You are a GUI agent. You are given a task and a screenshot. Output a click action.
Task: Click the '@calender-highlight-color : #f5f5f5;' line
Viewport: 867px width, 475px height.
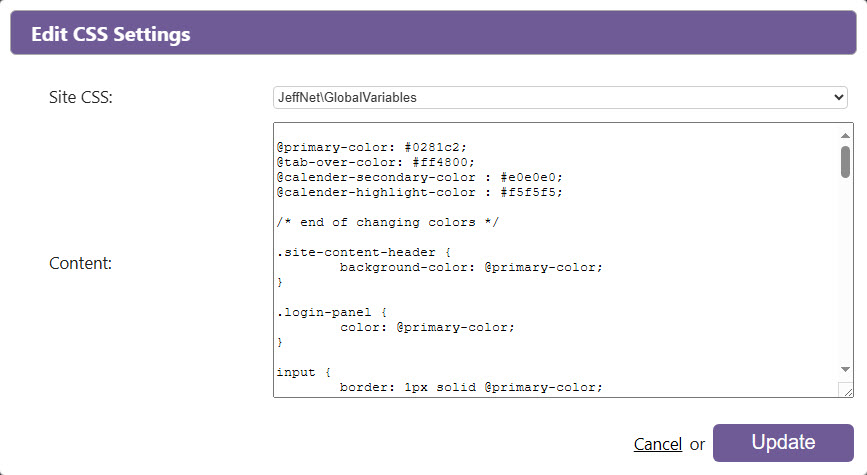point(420,192)
